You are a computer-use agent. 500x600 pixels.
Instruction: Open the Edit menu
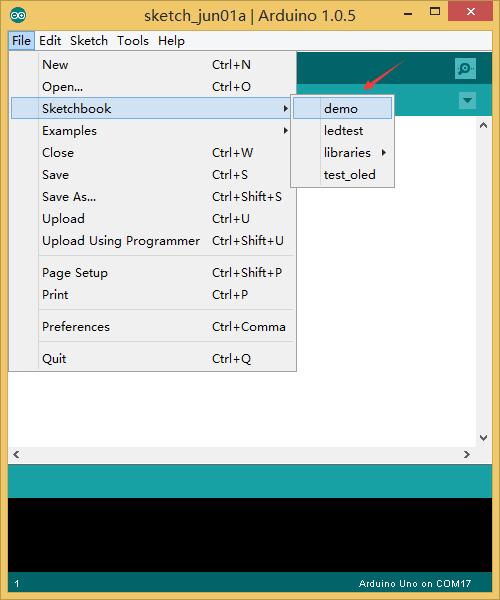point(50,41)
